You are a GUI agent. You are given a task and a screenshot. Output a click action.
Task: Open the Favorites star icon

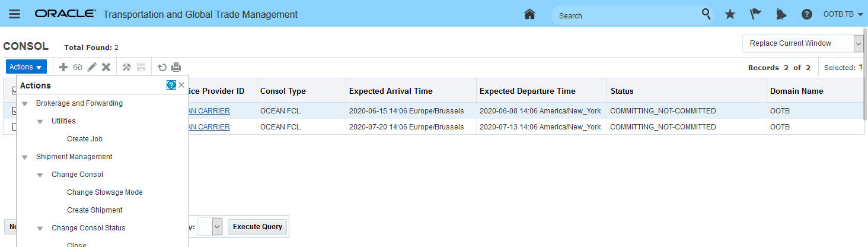pyautogui.click(x=730, y=14)
